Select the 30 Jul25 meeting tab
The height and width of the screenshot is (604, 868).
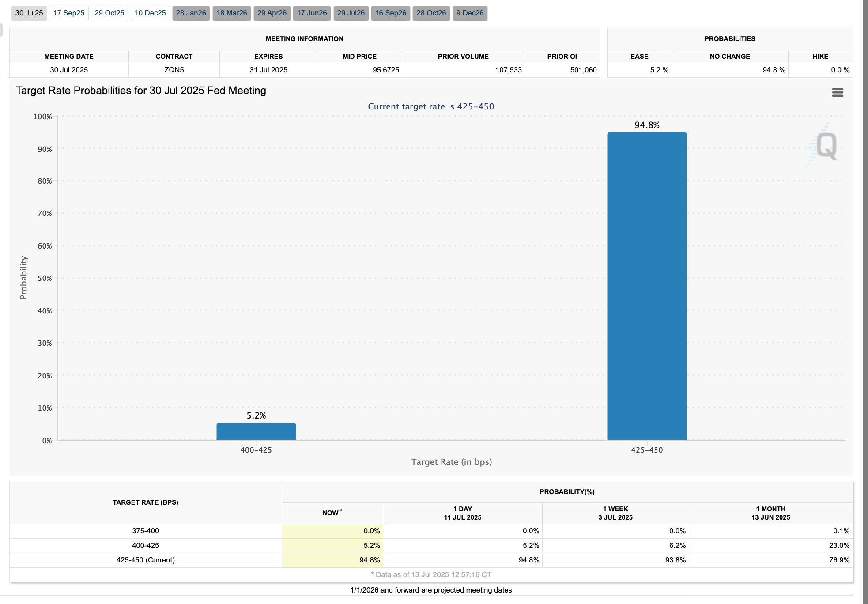coord(29,13)
